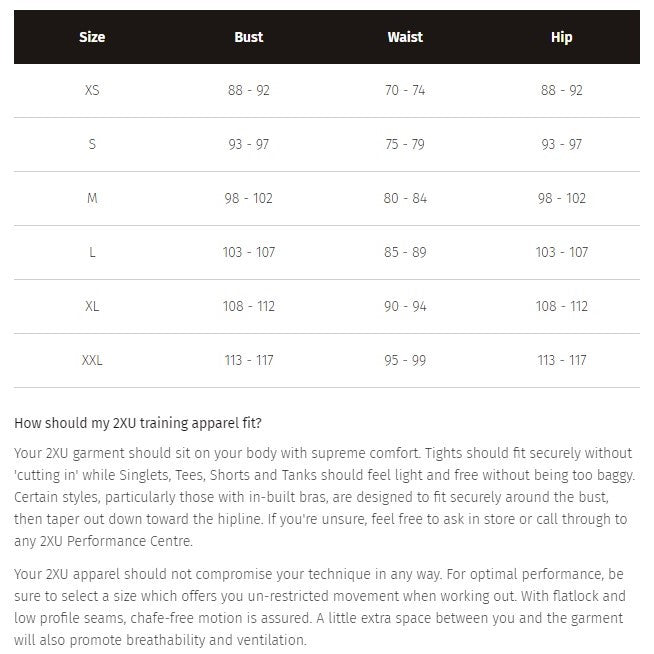Select the XXL size row label
Screen dimensions: 654x654
92,360
